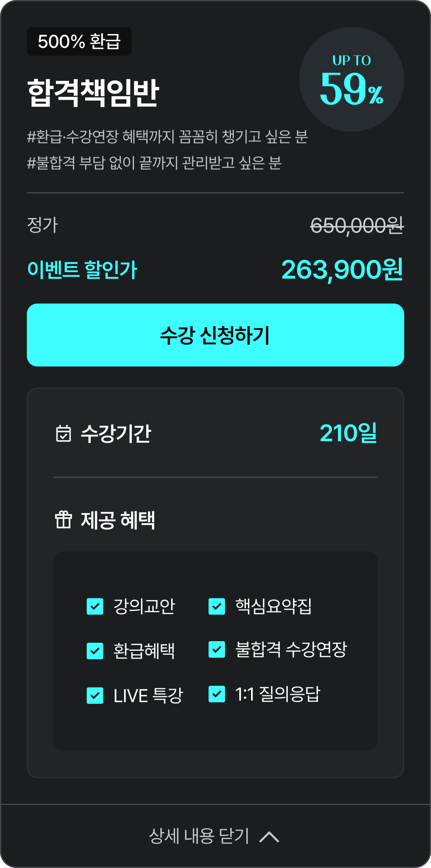Click the #환급·수강연장 hashtag line

168,137
